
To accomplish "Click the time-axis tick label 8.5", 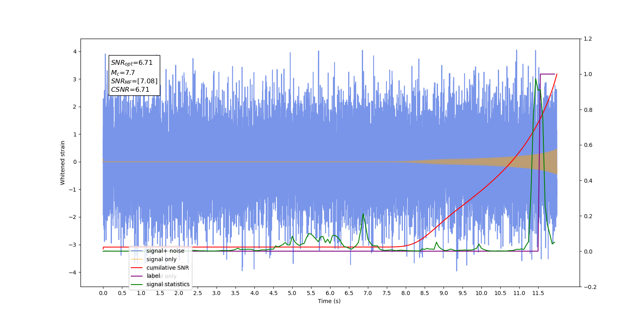I will coord(425,293).
